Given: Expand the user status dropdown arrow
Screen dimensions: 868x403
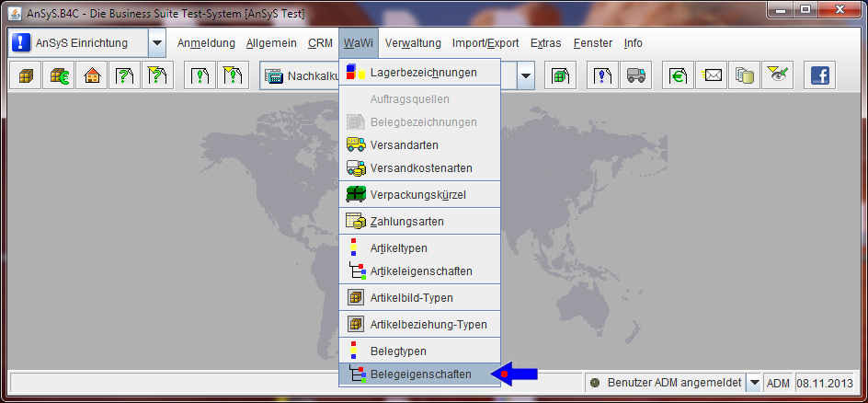Looking at the screenshot, I should tap(754, 383).
